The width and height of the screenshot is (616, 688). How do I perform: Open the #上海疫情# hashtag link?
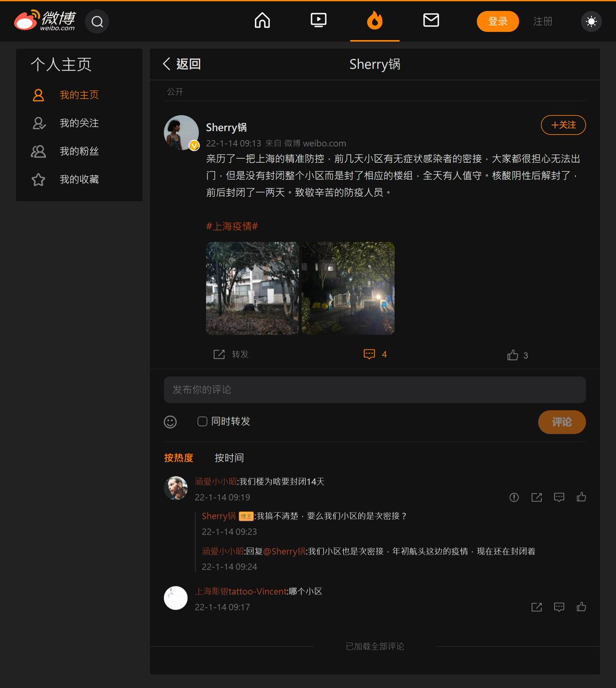[232, 226]
